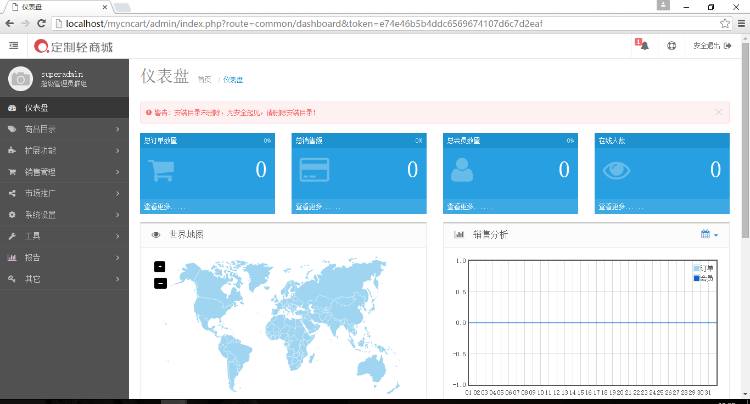Click the 系统设置 gear icon in sidebar
The width and height of the screenshot is (750, 404).
[x=12, y=215]
